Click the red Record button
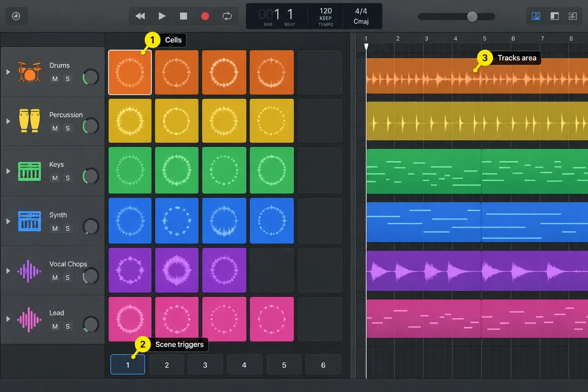The image size is (588, 392). pos(205,16)
